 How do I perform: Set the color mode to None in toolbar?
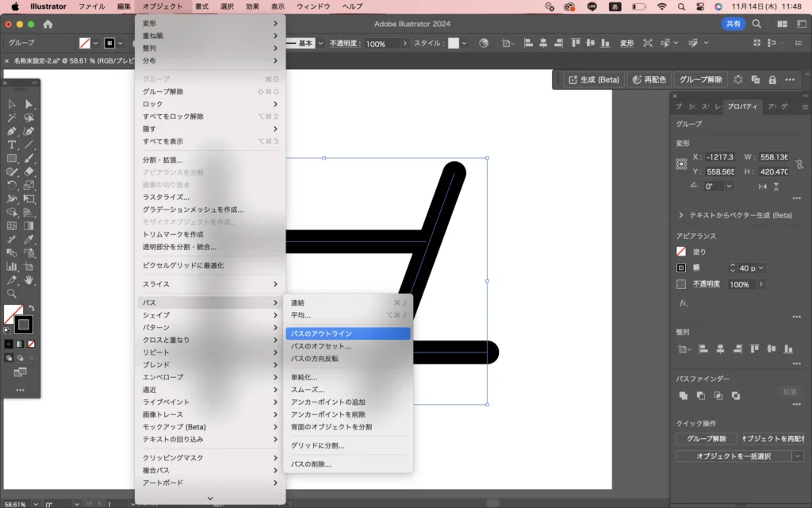click(31, 344)
